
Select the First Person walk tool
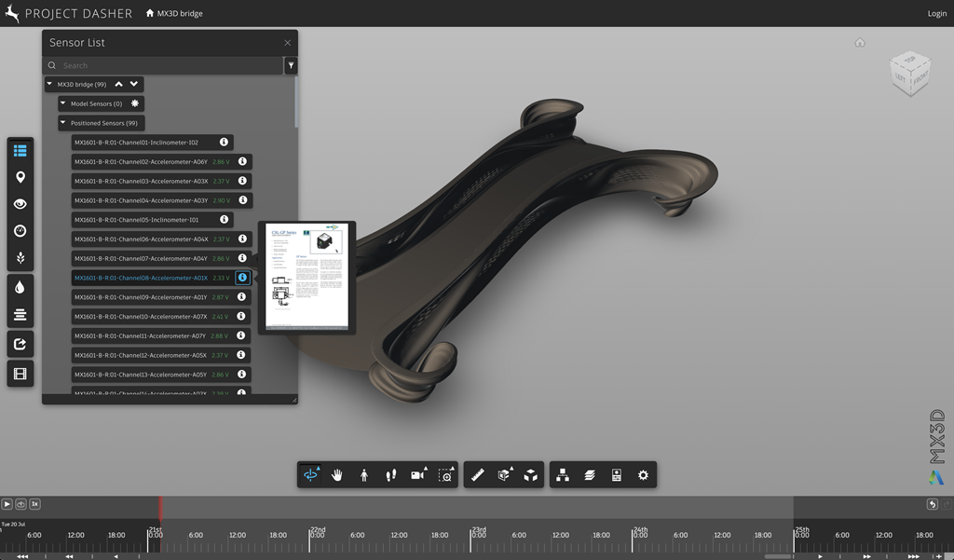coord(363,475)
